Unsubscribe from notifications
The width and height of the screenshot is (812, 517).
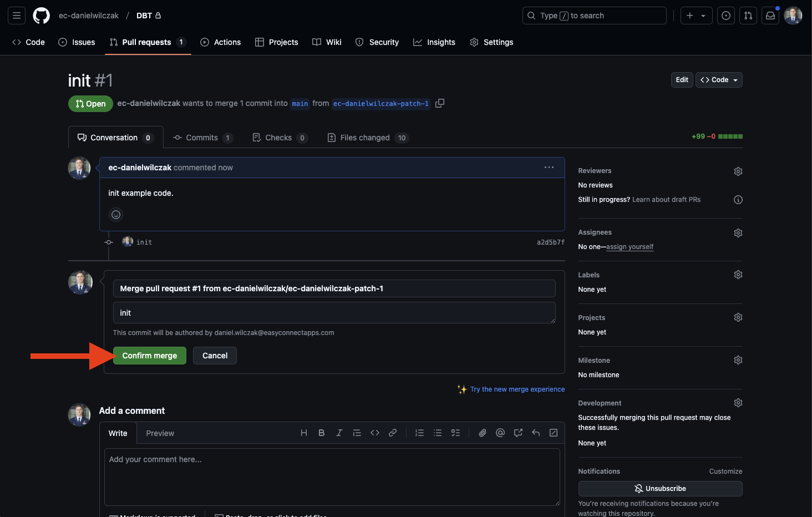(660, 489)
